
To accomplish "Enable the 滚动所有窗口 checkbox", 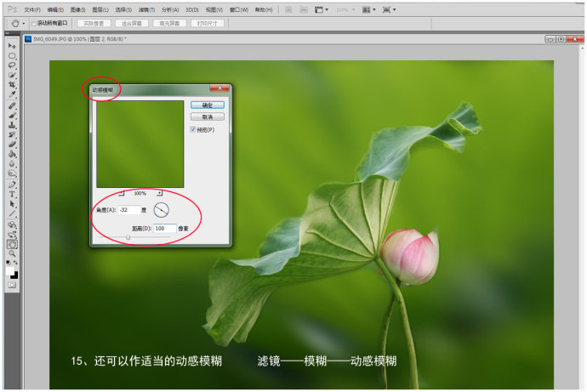I will click(34, 23).
